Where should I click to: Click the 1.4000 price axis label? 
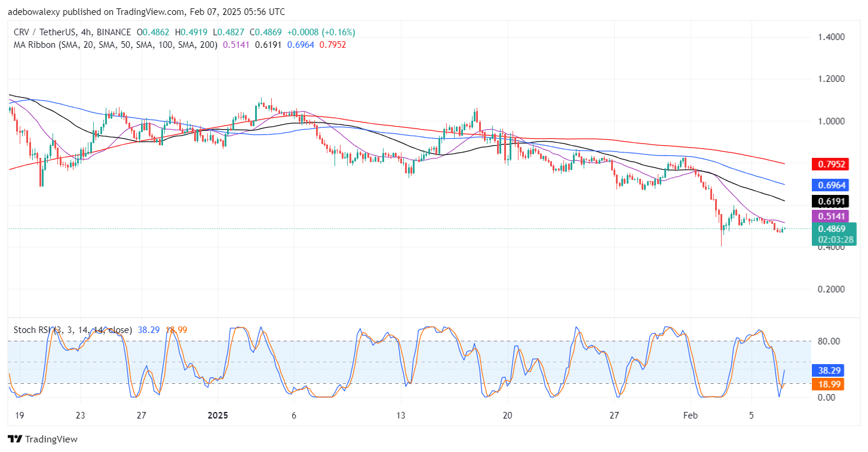(x=831, y=37)
